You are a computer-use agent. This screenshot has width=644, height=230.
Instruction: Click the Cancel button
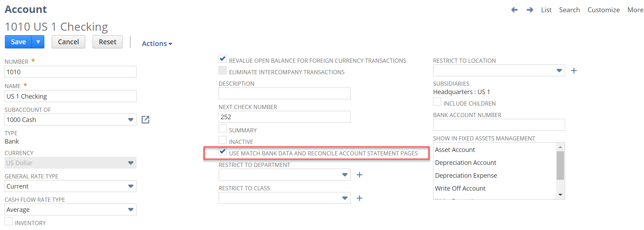point(68,42)
